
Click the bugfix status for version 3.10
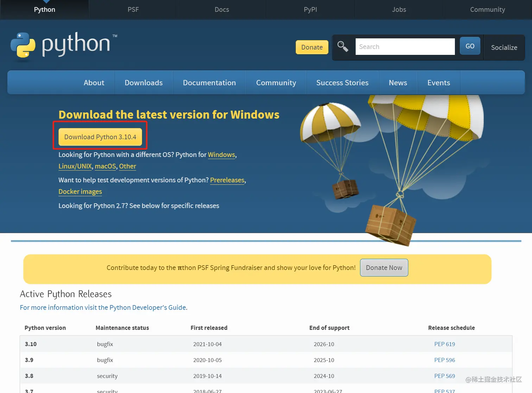point(105,344)
